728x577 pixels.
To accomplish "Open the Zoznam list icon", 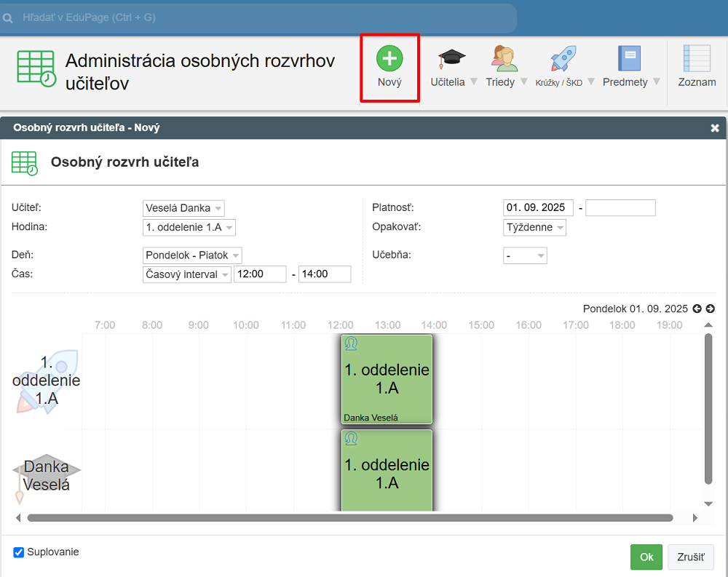I will pos(697,58).
